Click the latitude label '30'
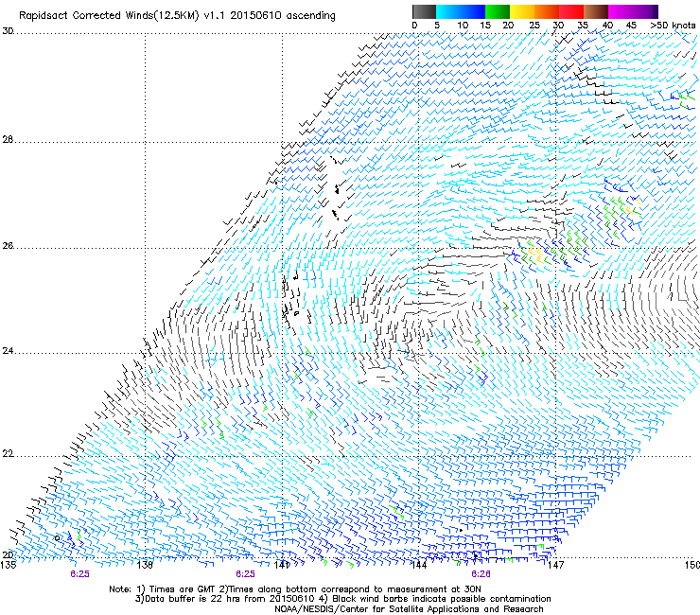The width and height of the screenshot is (700, 615). (8, 31)
